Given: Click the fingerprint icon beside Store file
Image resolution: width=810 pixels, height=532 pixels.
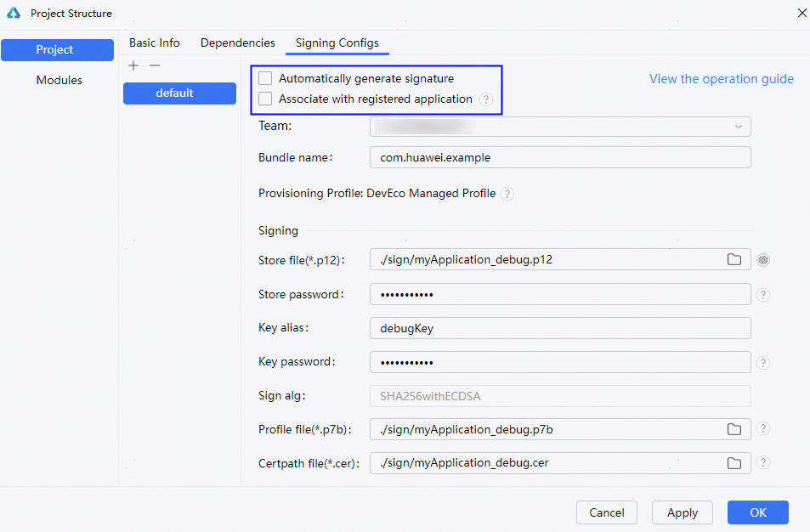Looking at the screenshot, I should click(x=763, y=260).
